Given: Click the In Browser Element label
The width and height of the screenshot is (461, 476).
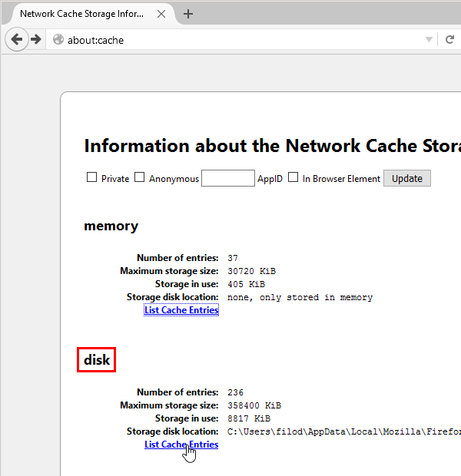Looking at the screenshot, I should pos(341,179).
